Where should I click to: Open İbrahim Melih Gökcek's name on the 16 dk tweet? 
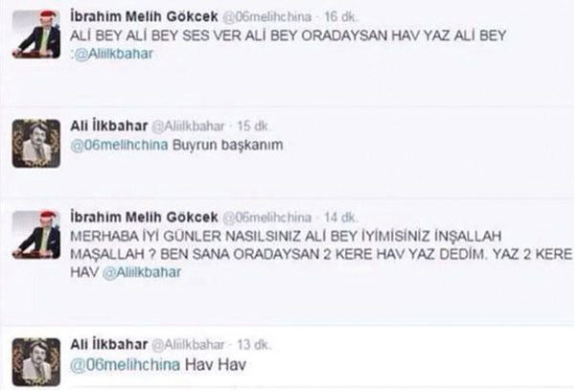point(144,16)
